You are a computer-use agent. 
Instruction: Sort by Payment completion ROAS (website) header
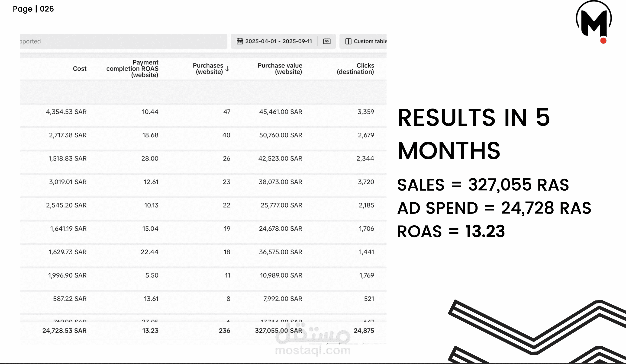[132, 69]
